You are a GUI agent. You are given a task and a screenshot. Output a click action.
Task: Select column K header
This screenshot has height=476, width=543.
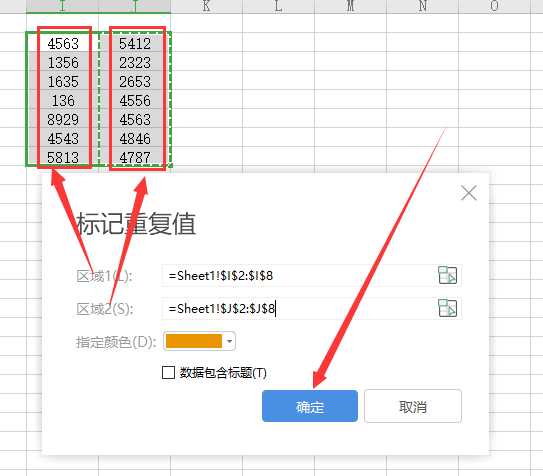206,6
